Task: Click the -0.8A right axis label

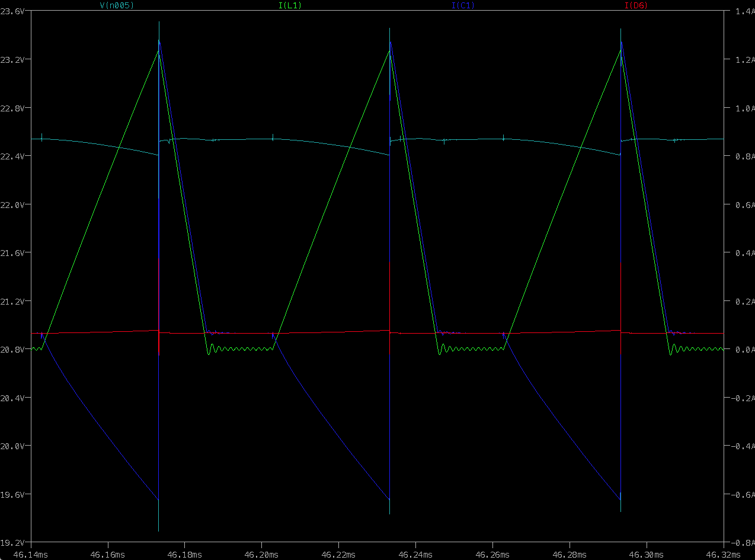Action: point(743,542)
